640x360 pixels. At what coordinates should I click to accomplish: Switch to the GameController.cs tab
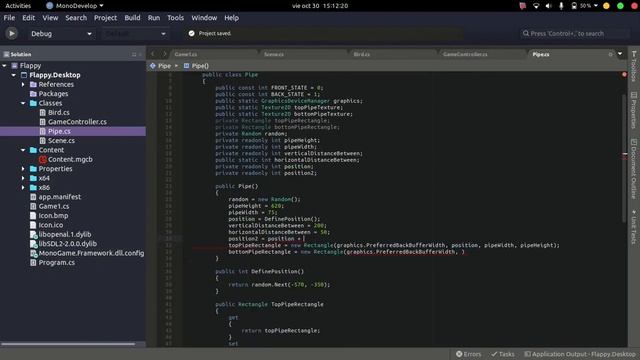click(482, 54)
